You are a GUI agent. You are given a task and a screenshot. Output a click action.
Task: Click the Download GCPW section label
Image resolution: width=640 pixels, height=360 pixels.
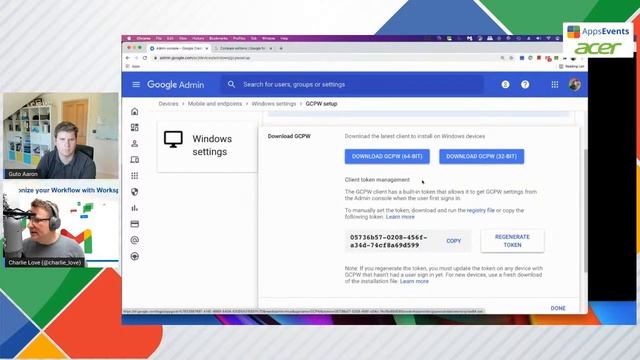point(289,136)
